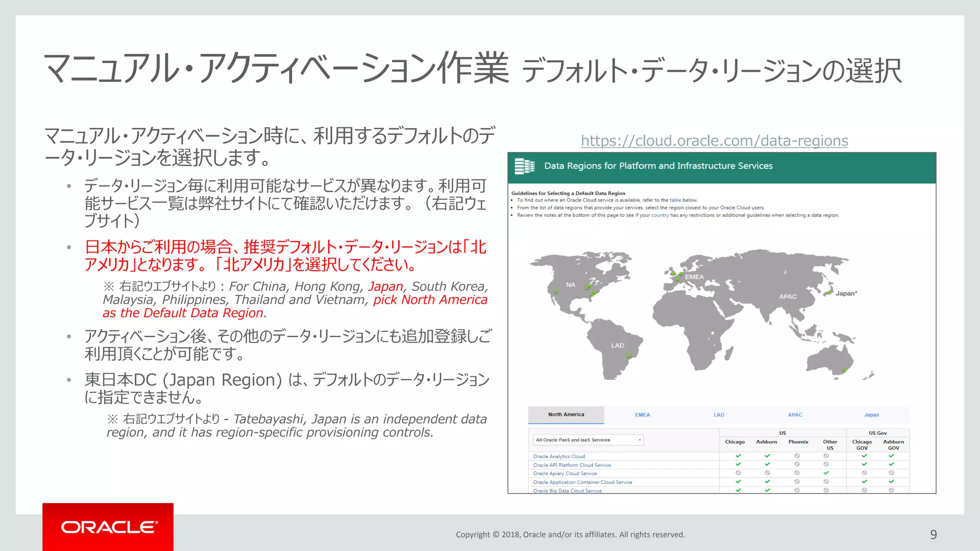Click the US Gov group header
The height and width of the screenshot is (551, 980).
click(878, 433)
